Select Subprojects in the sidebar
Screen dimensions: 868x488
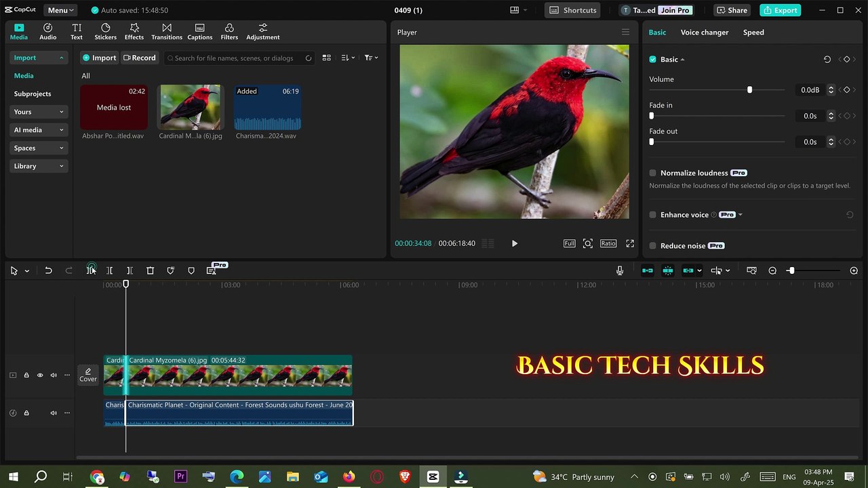click(33, 94)
